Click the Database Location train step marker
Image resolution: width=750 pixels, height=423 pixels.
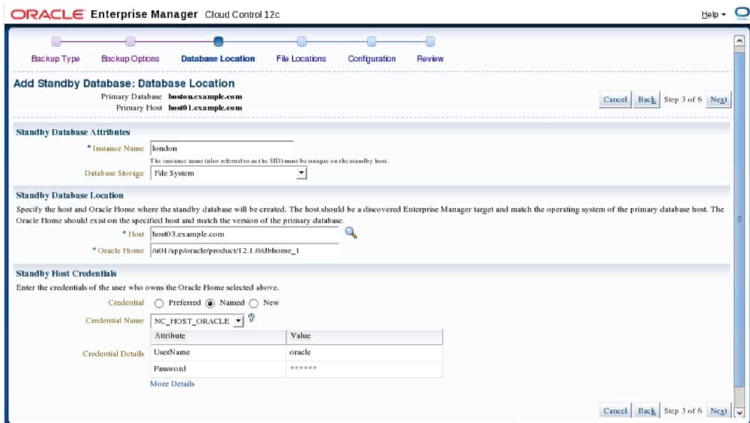(x=218, y=42)
